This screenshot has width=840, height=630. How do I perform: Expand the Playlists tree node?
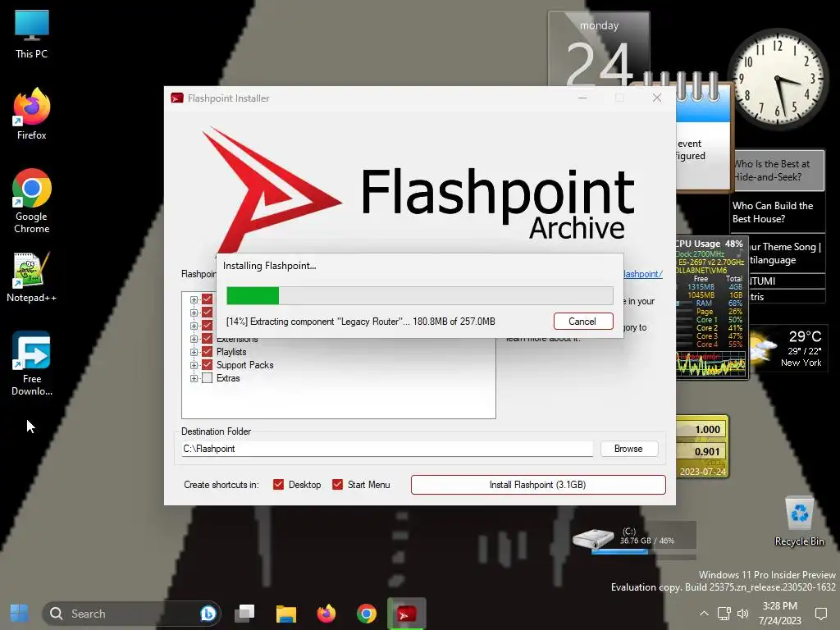(x=194, y=352)
